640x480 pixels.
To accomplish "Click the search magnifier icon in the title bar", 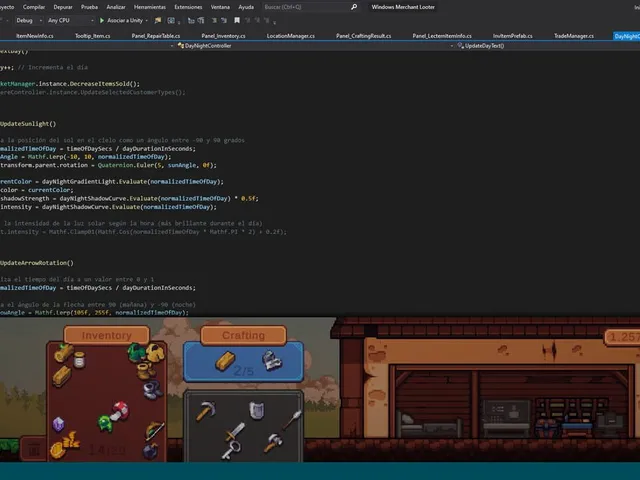I will tap(354, 7).
